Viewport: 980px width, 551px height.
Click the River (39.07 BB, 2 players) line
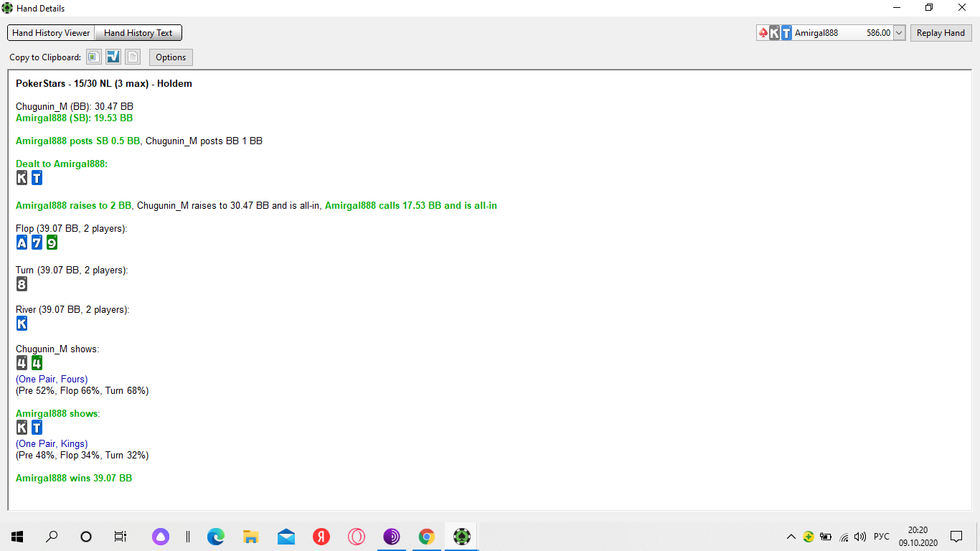click(x=72, y=309)
